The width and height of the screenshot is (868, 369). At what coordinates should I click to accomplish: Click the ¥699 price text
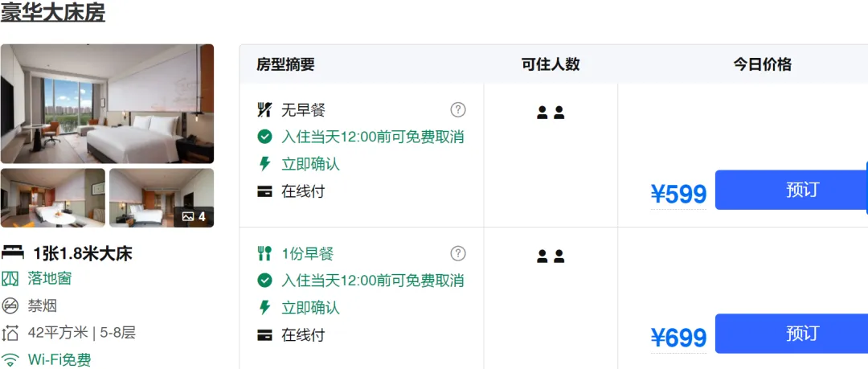pos(678,338)
